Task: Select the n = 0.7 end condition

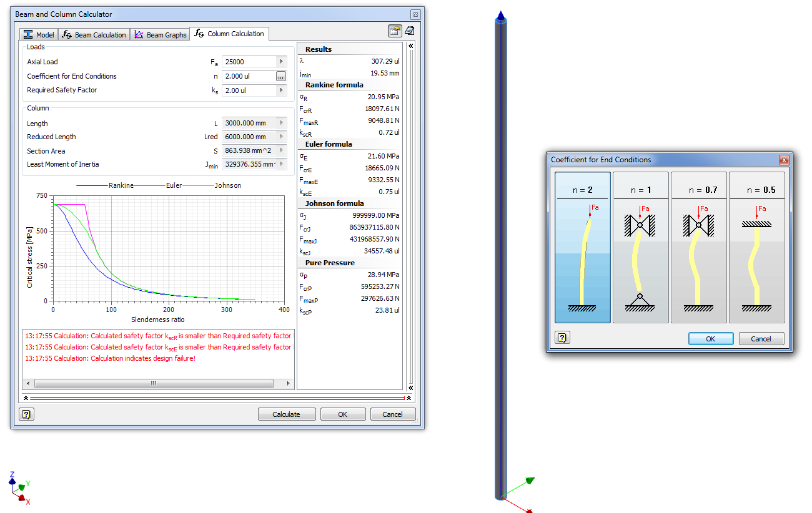Action: click(x=698, y=247)
